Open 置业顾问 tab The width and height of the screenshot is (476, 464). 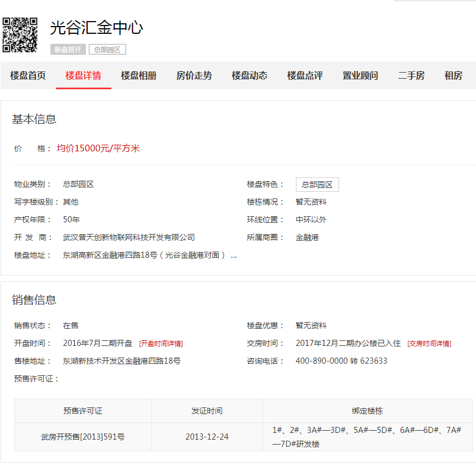tap(360, 76)
